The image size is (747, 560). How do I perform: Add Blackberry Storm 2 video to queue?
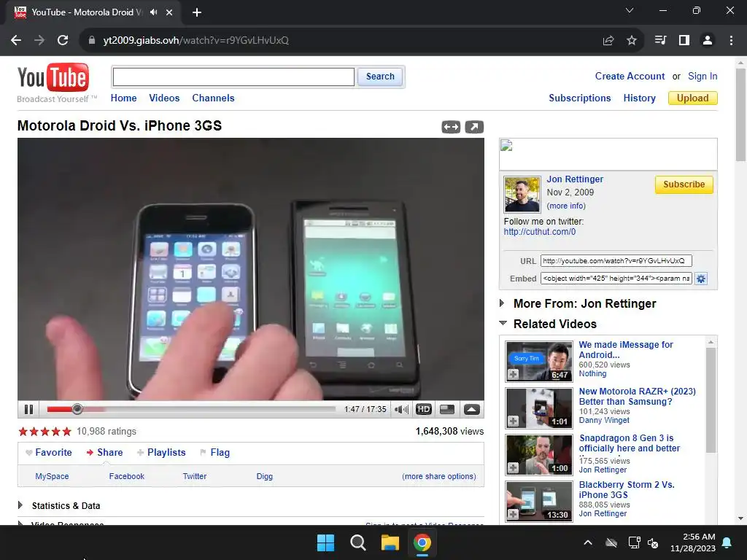[513, 515]
